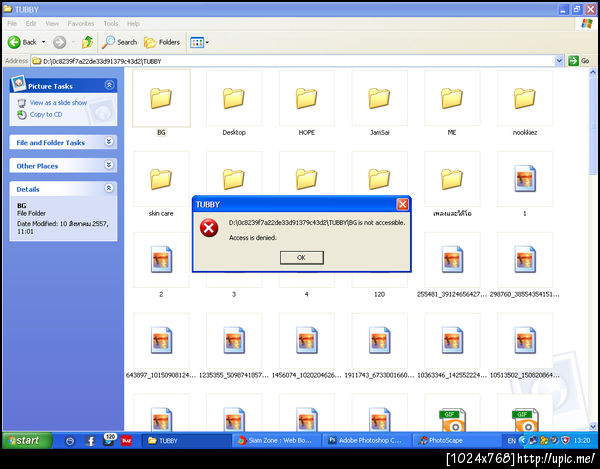Select image file starting 255481_39124656427
Image resolution: width=600 pixels, height=469 pixels.
[x=452, y=265]
